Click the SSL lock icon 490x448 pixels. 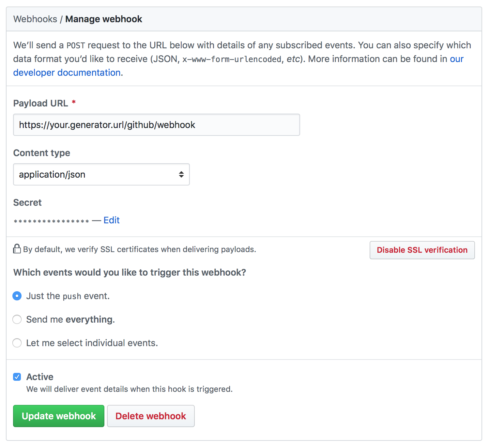(17, 249)
